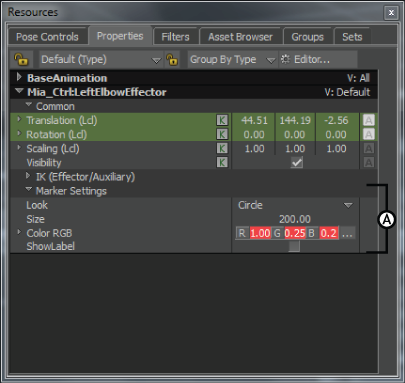Uncheck the Visibility checkbox
Image resolution: width=405 pixels, height=383 pixels.
(x=296, y=162)
